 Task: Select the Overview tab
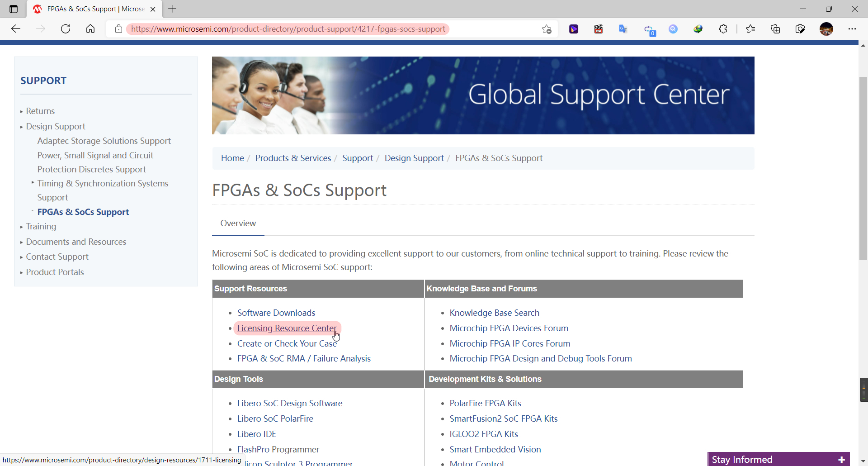tap(238, 223)
